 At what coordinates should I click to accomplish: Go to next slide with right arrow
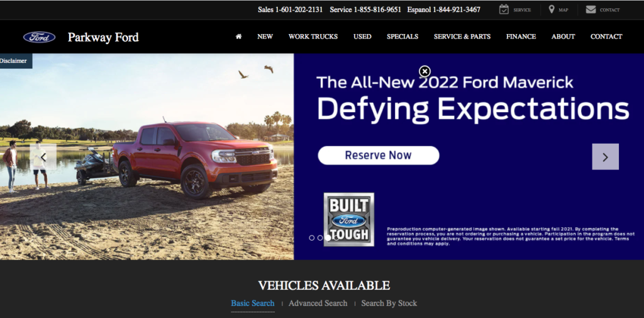pos(605,157)
